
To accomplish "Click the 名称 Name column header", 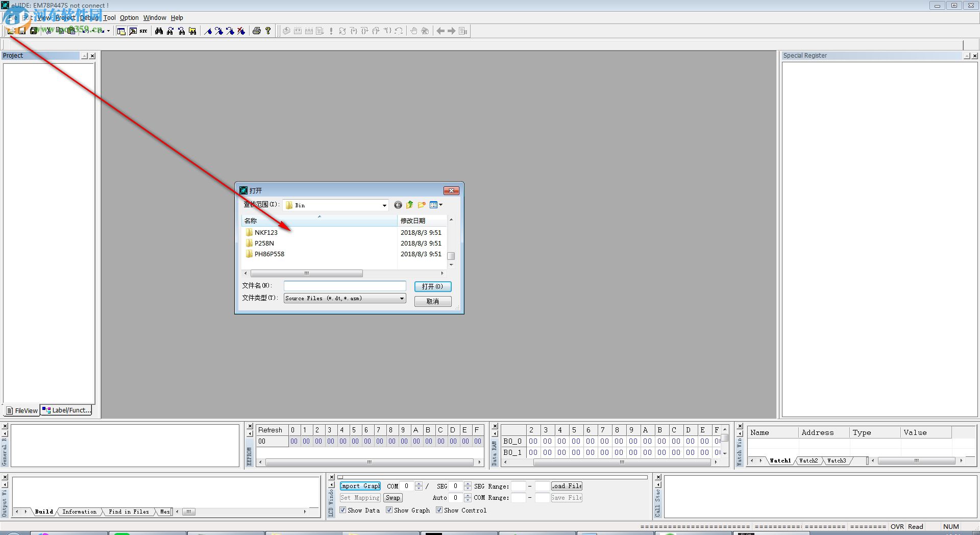I will (x=320, y=221).
